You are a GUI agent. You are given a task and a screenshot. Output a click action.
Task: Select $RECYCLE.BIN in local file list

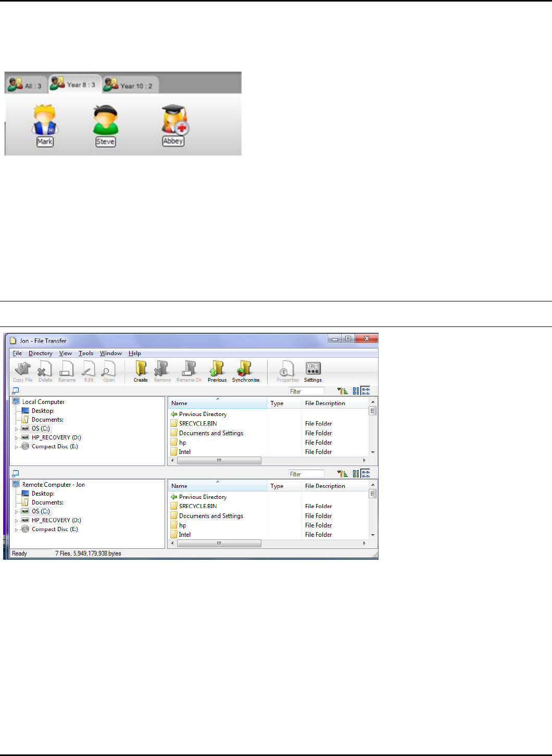[x=198, y=424]
